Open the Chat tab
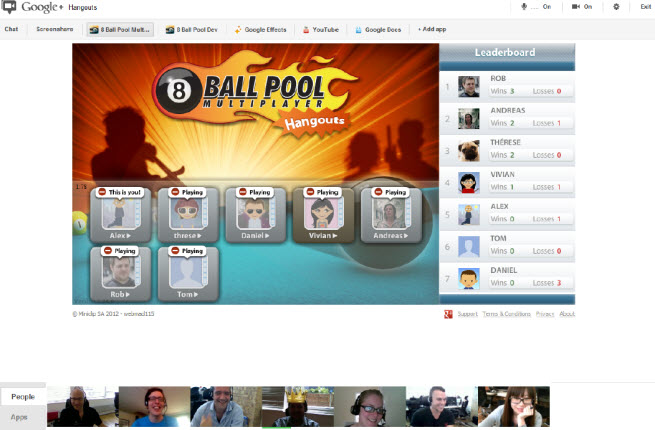 coord(11,29)
